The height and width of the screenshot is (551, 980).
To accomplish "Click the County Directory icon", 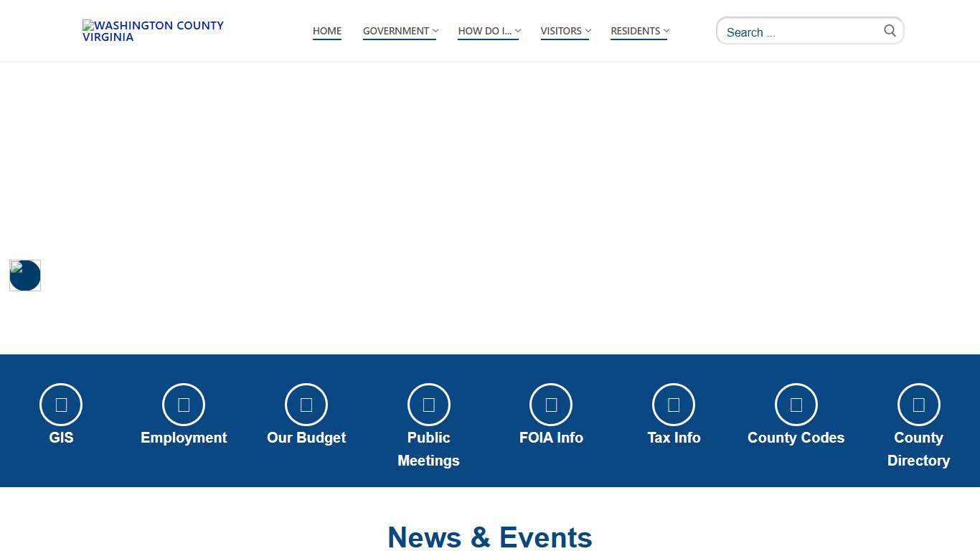I will pyautogui.click(x=919, y=404).
